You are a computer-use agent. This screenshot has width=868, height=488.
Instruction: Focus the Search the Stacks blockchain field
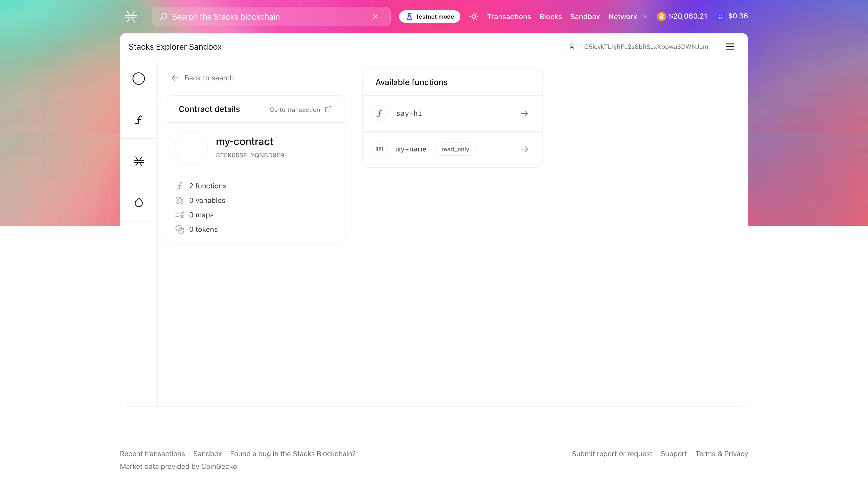pos(266,17)
